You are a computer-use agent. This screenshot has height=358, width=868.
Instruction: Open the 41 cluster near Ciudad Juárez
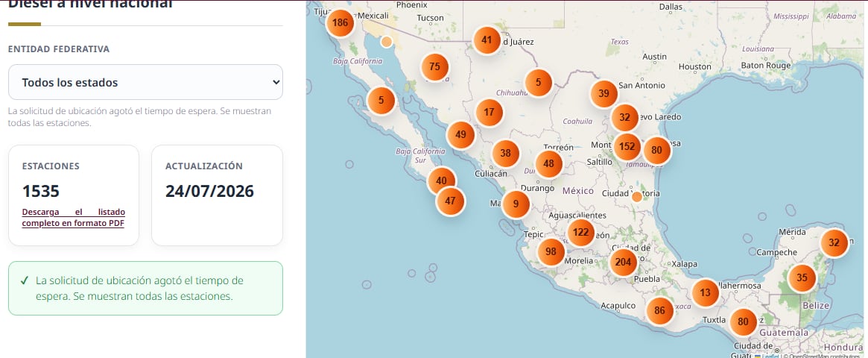click(x=487, y=40)
